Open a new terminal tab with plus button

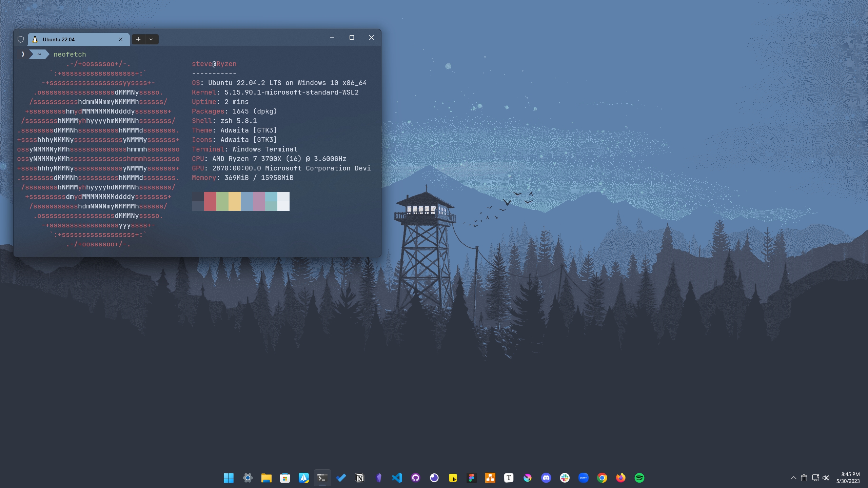tap(138, 39)
